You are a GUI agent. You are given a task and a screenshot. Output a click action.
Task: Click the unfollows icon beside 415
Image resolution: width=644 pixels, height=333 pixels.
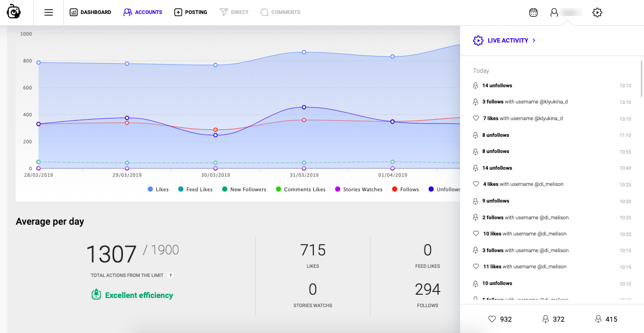[599, 319]
